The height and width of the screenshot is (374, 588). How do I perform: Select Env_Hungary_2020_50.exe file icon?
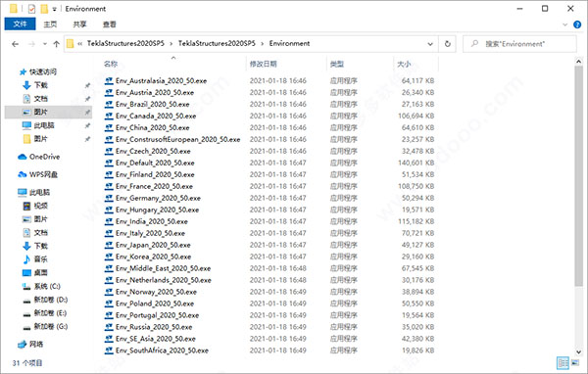click(109, 210)
